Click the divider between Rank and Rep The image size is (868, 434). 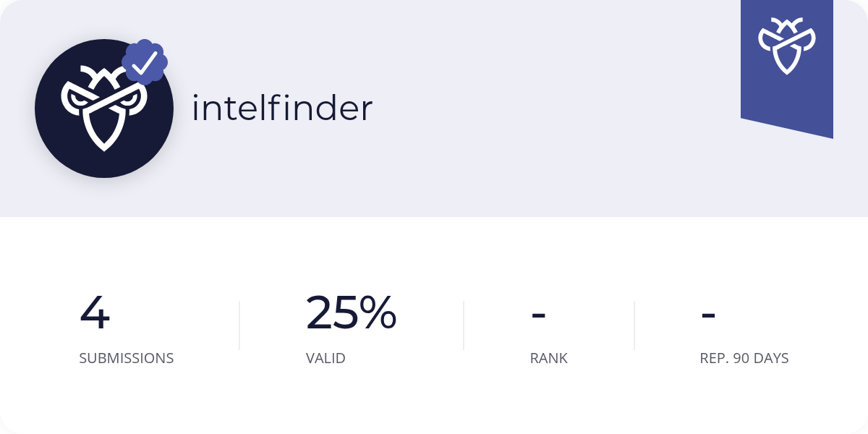click(x=634, y=325)
